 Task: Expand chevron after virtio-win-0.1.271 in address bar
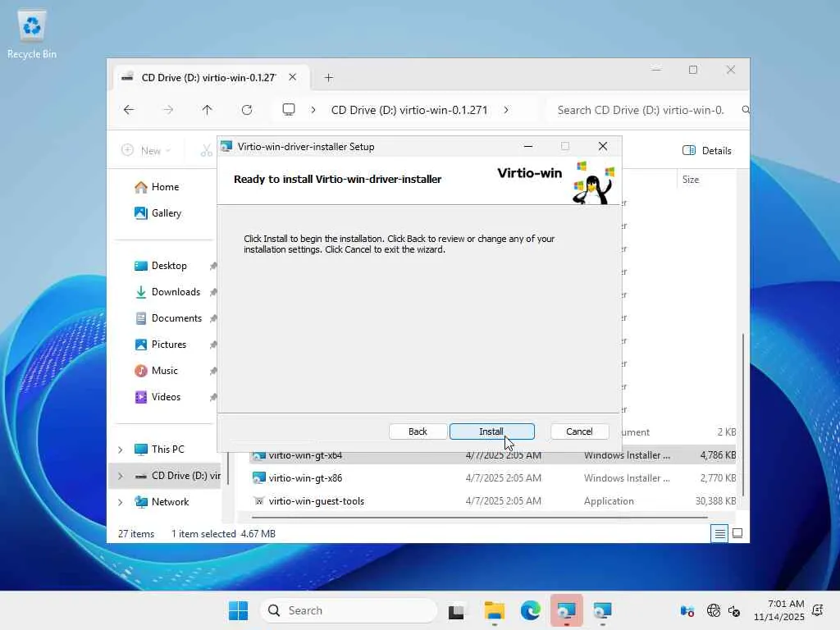(505, 110)
